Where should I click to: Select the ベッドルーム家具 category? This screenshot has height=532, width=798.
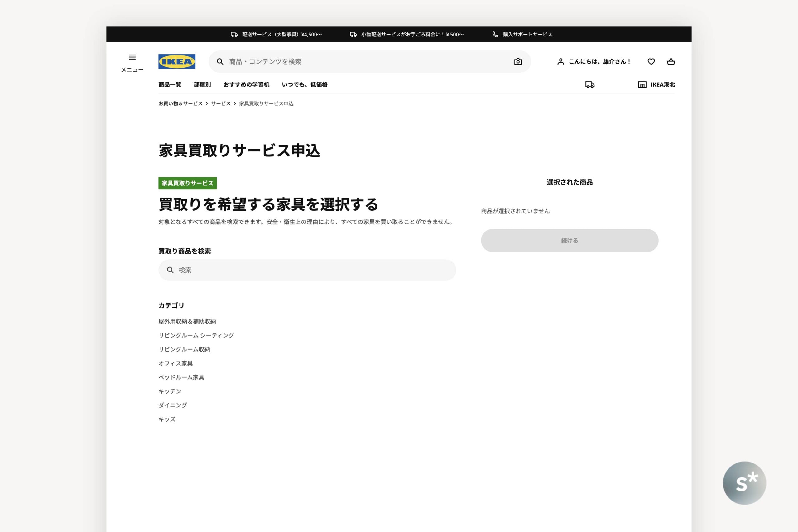(x=181, y=377)
